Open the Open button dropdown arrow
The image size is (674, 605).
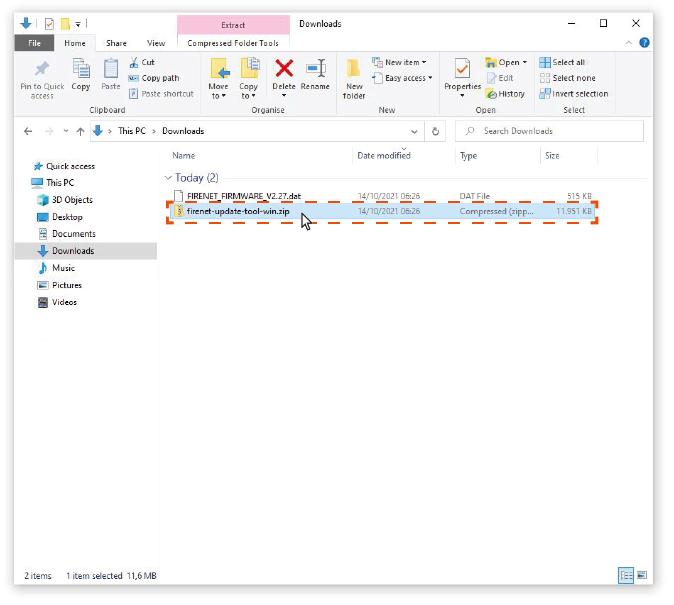coord(525,62)
